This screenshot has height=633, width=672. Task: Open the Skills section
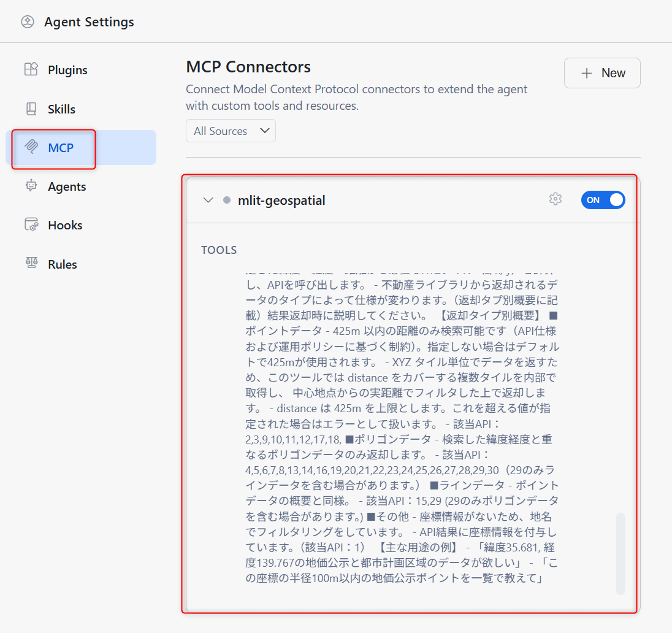pos(81,109)
